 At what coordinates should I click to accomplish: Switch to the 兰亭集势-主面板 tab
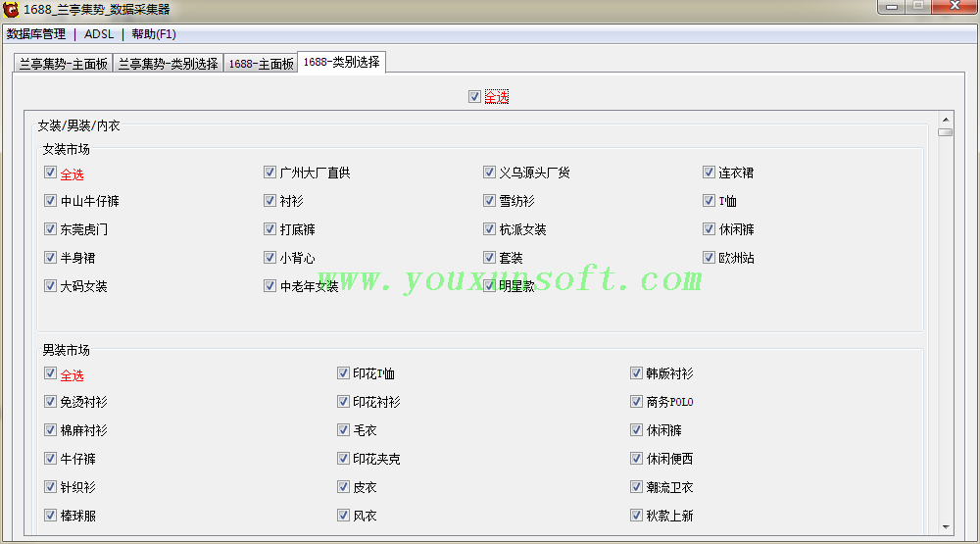click(63, 64)
